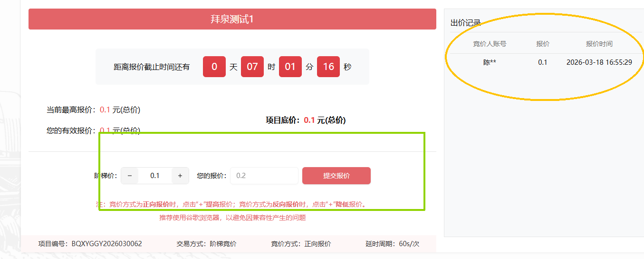Click the 延时周期 60s/次 text

(x=392, y=244)
